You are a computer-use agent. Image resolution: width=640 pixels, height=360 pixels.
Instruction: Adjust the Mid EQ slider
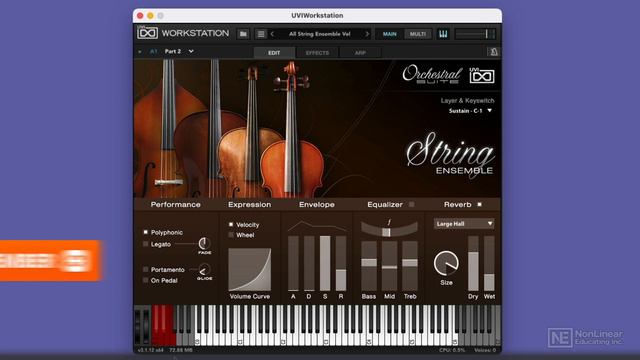click(389, 266)
